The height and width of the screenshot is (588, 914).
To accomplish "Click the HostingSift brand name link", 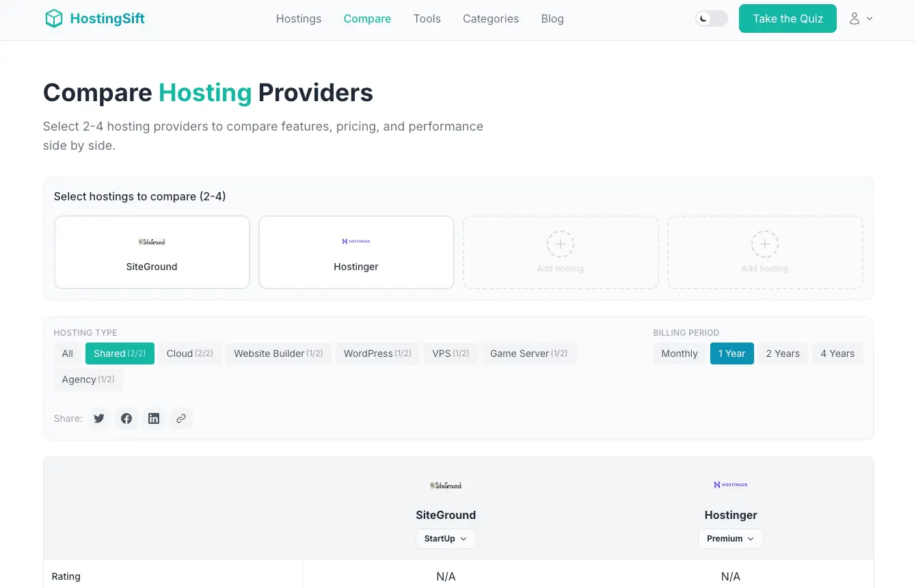I will (x=107, y=18).
